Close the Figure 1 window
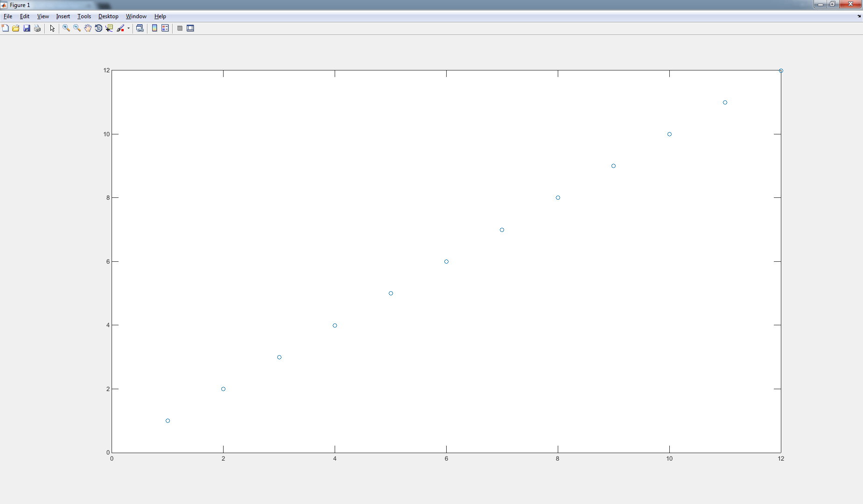Image resolution: width=863 pixels, height=504 pixels. [850, 4]
